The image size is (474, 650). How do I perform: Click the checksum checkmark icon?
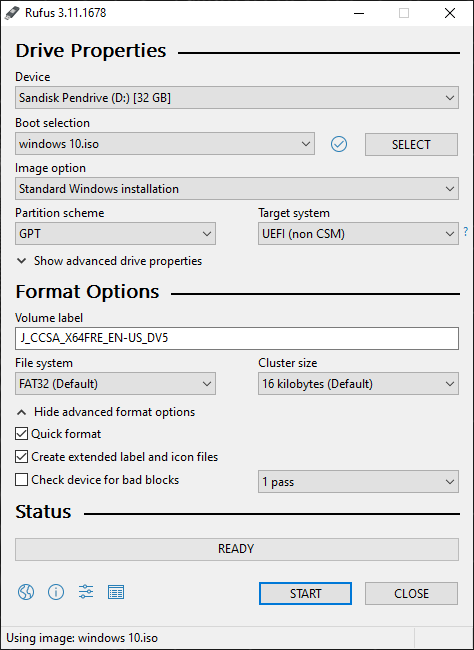(x=339, y=144)
